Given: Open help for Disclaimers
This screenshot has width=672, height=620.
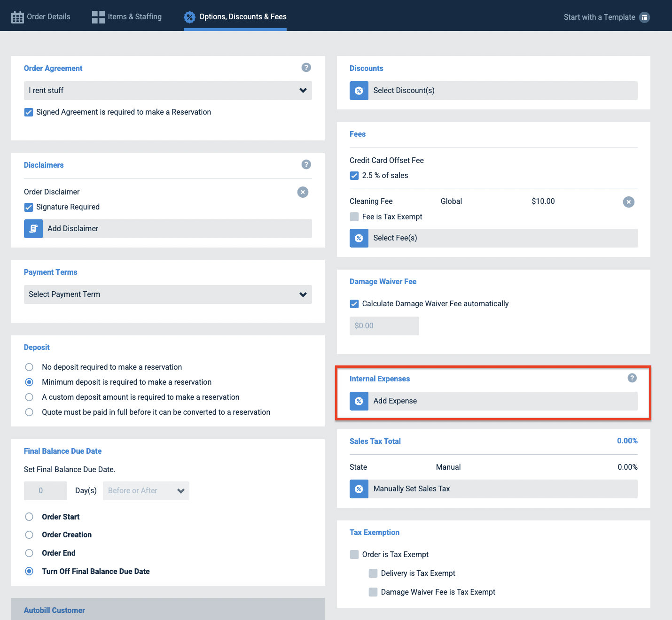Looking at the screenshot, I should (306, 164).
